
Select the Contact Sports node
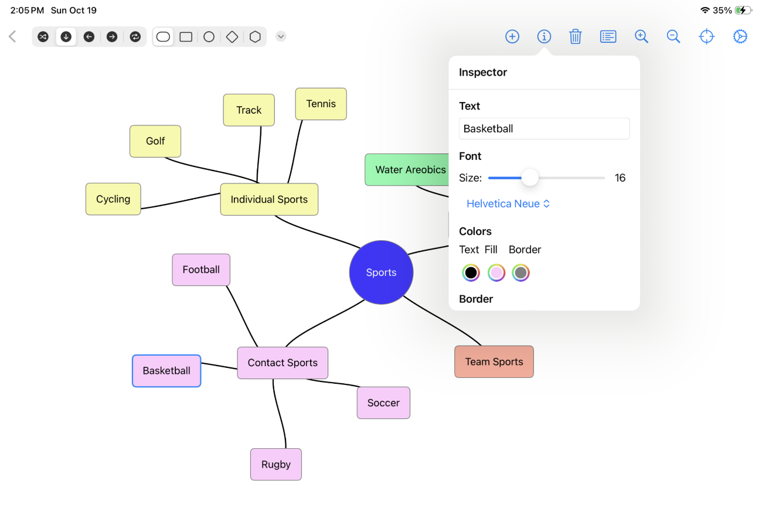(282, 363)
